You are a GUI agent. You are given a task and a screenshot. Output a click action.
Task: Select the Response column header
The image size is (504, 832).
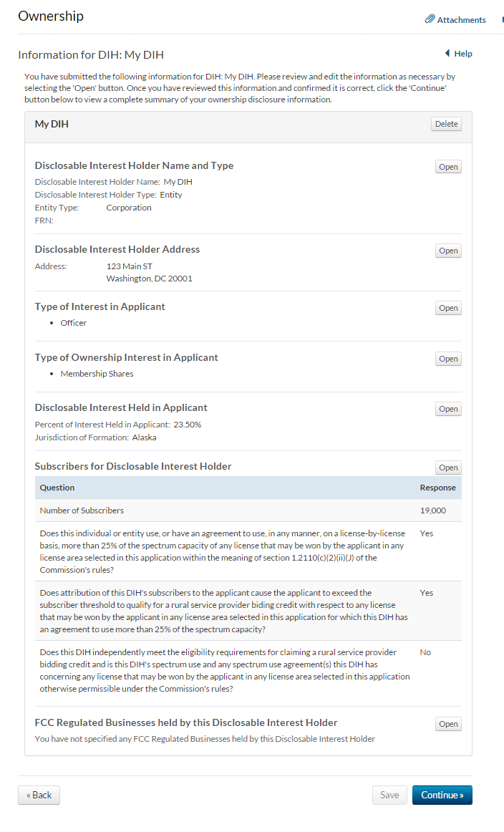click(x=437, y=488)
